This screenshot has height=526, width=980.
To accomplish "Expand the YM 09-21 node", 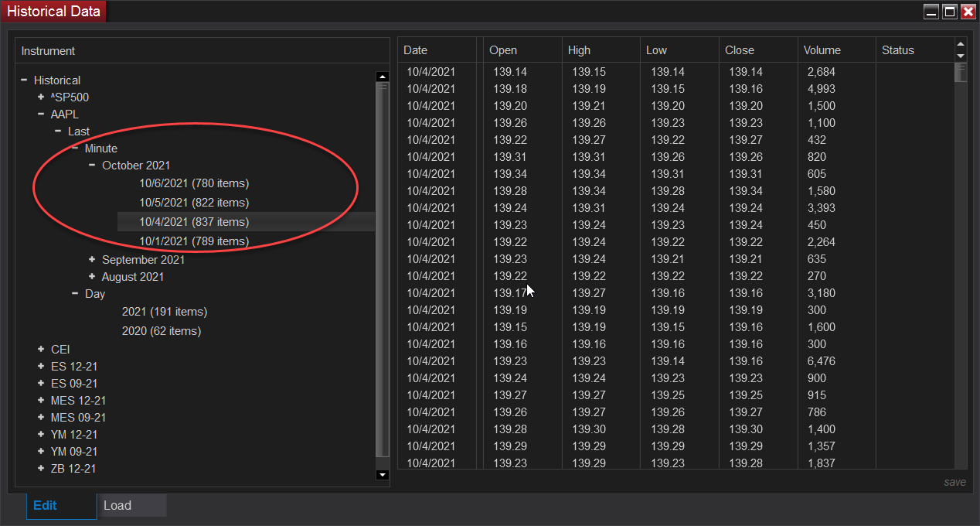I will pyautogui.click(x=41, y=451).
